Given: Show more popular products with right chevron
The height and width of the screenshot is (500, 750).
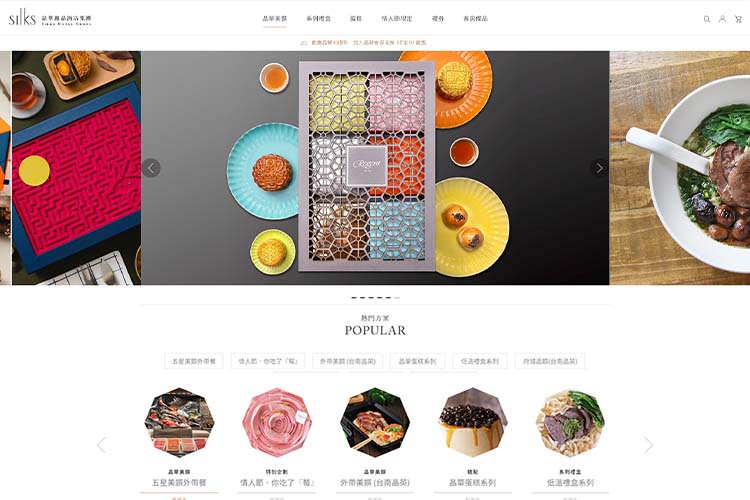Looking at the screenshot, I should [648, 445].
